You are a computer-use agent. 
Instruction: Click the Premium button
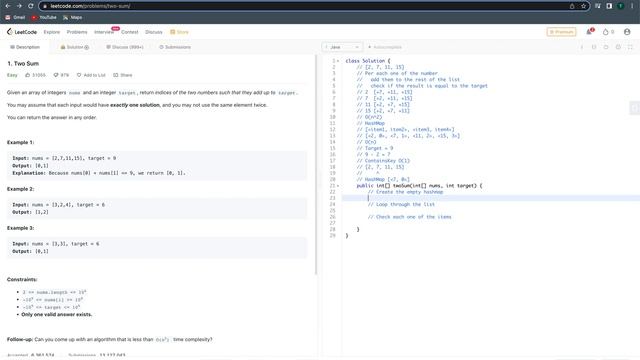[x=561, y=32]
